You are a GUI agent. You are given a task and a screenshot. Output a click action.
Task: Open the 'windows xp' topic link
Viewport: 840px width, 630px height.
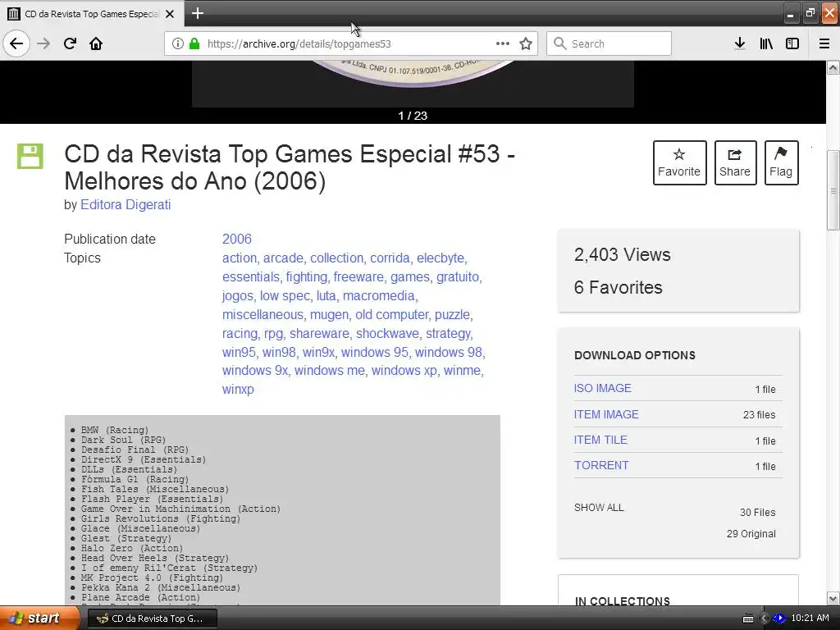(404, 371)
